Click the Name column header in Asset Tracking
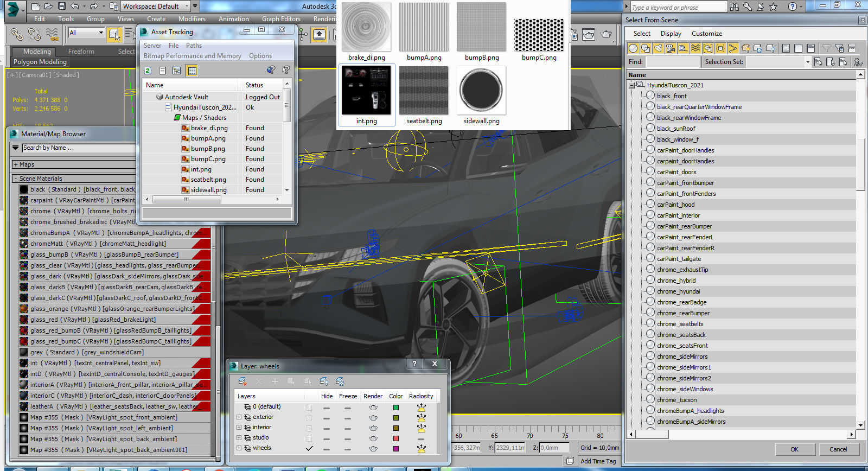Viewport: 868px width, 471px height. tap(190, 85)
